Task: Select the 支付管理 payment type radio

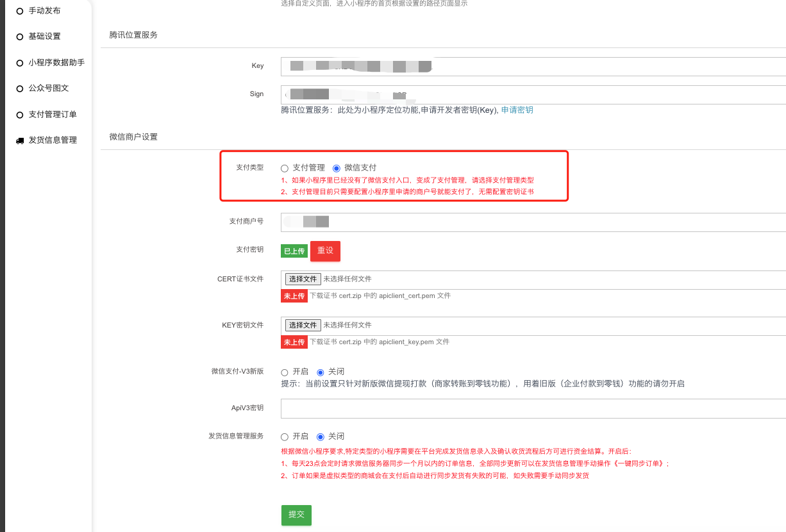Action: point(285,168)
